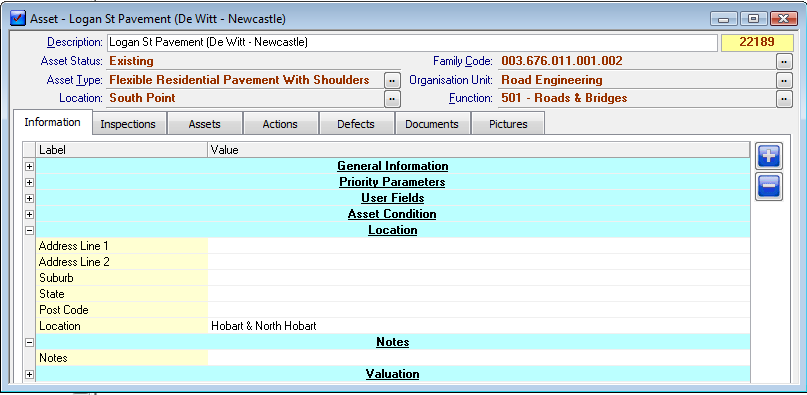This screenshot has height=395, width=807.
Task: Click the app icon in title bar
Action: point(18,19)
